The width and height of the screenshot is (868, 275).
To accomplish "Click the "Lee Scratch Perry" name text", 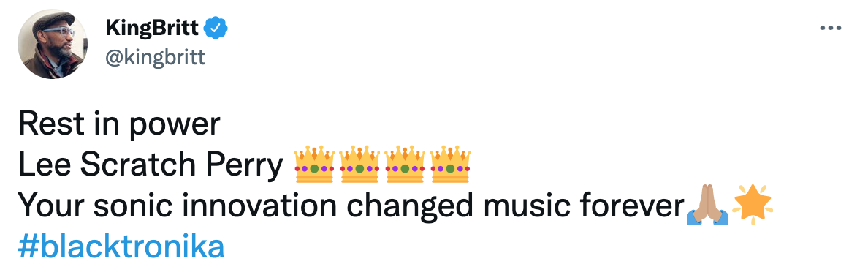I will 151,165.
